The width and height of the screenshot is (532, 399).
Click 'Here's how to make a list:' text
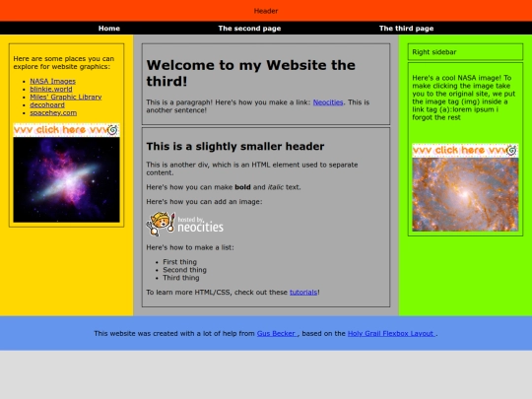pos(190,247)
